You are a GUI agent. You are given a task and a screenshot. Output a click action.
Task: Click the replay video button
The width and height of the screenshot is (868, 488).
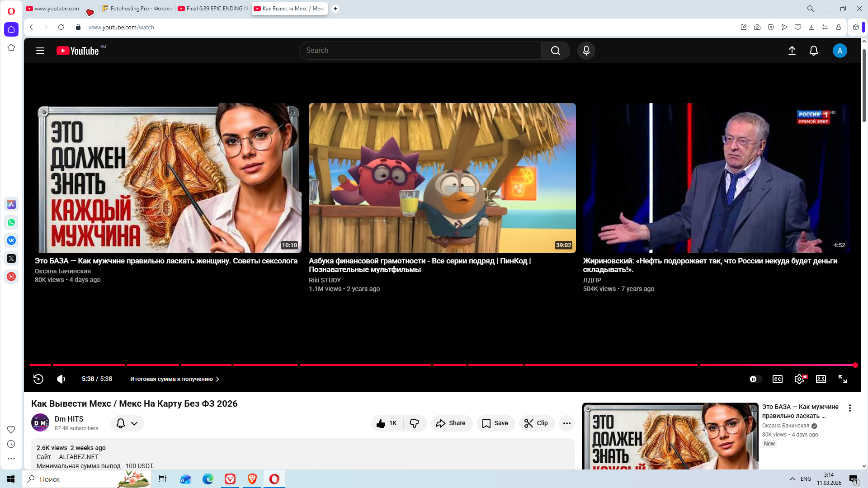pyautogui.click(x=38, y=379)
